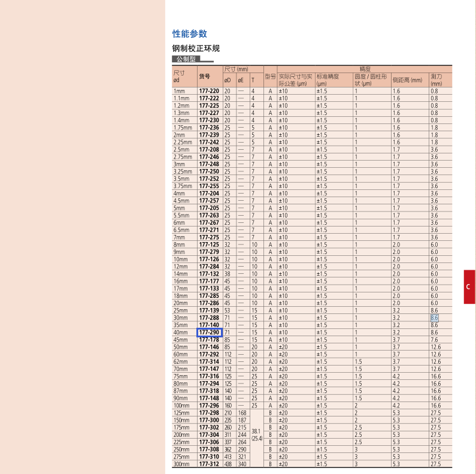The height and width of the screenshot is (474, 476).
Task: Click the red C section tab
Action: click(x=469, y=286)
